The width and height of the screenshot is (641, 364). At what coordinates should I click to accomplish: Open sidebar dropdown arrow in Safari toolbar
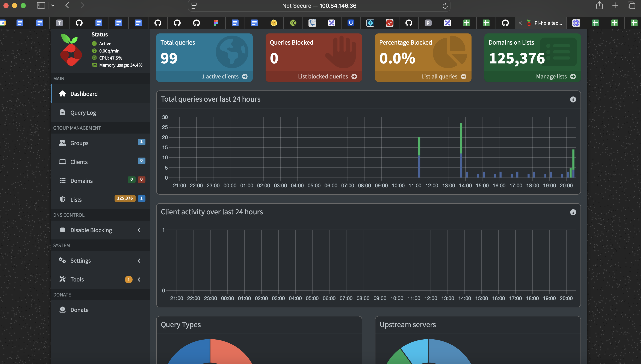coord(53,6)
